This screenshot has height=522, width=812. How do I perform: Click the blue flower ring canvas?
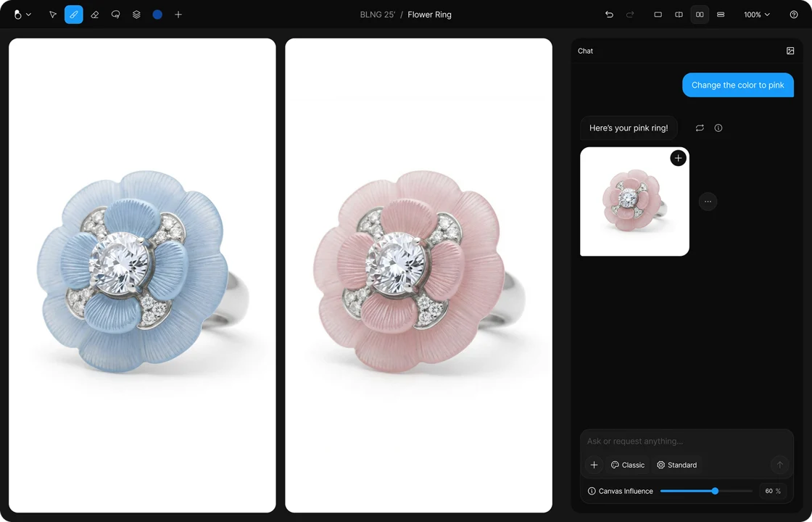coord(142,275)
